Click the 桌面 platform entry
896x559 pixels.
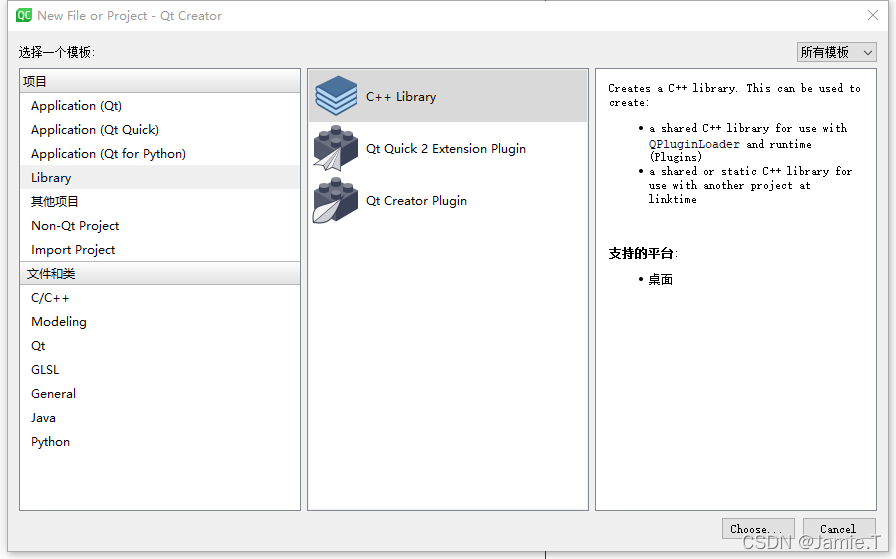(x=660, y=280)
